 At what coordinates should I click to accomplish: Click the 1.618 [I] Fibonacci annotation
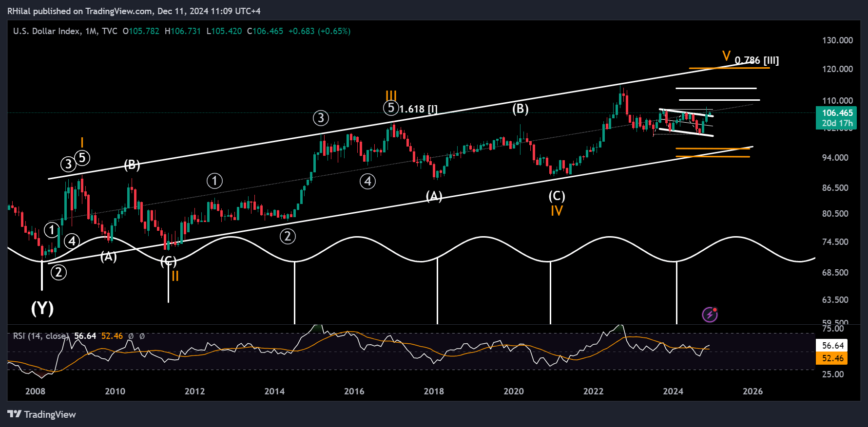pyautogui.click(x=418, y=109)
